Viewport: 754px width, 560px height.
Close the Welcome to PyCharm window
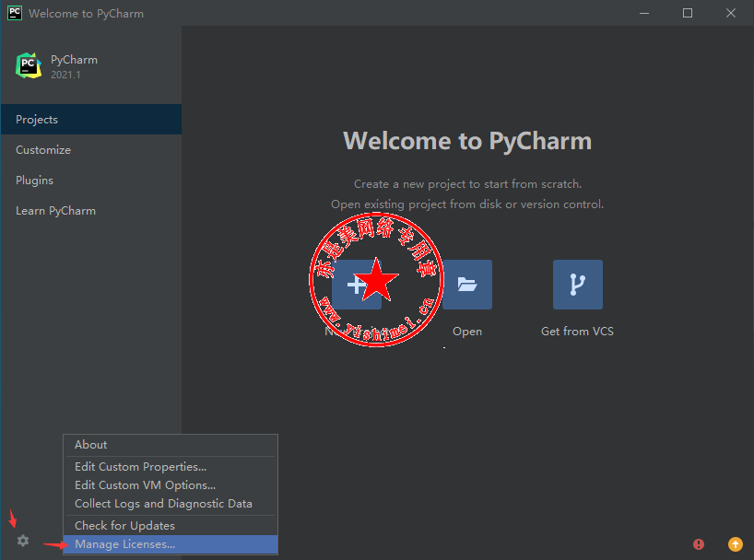point(731,13)
